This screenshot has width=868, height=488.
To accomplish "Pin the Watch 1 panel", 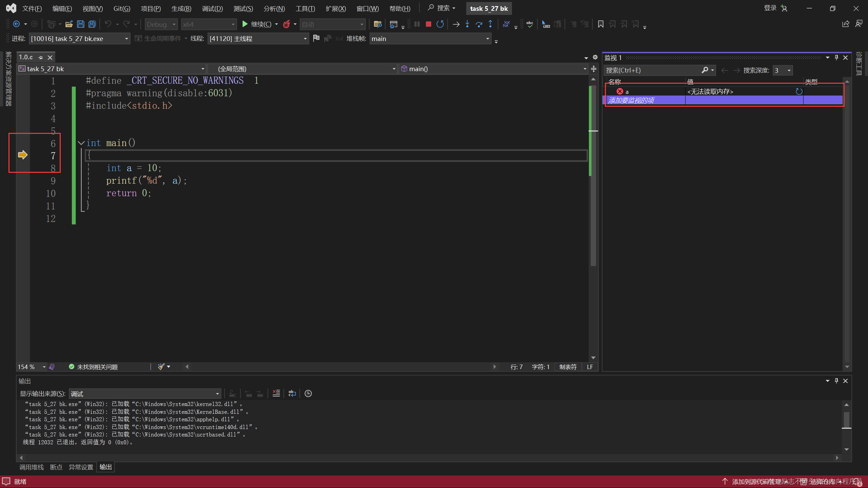I will [836, 58].
